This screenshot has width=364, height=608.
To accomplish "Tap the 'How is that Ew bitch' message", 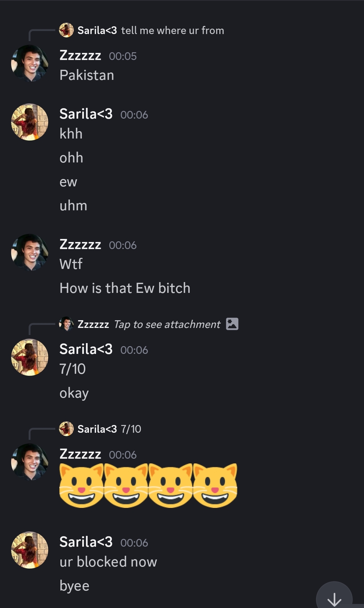I will [x=125, y=288].
